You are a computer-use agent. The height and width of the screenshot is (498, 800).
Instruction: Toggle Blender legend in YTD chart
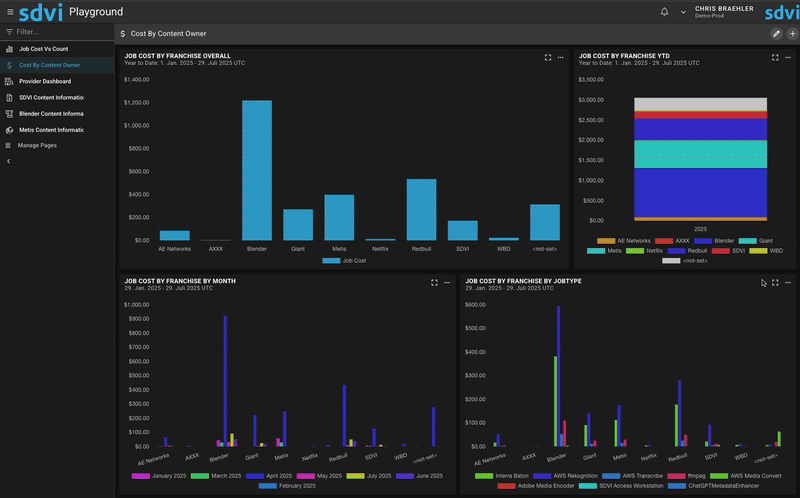point(714,241)
